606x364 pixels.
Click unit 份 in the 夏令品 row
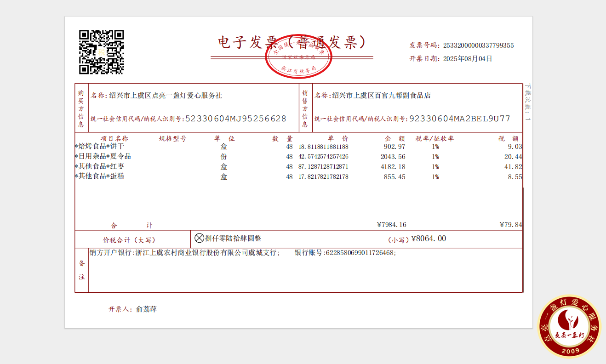point(224,157)
